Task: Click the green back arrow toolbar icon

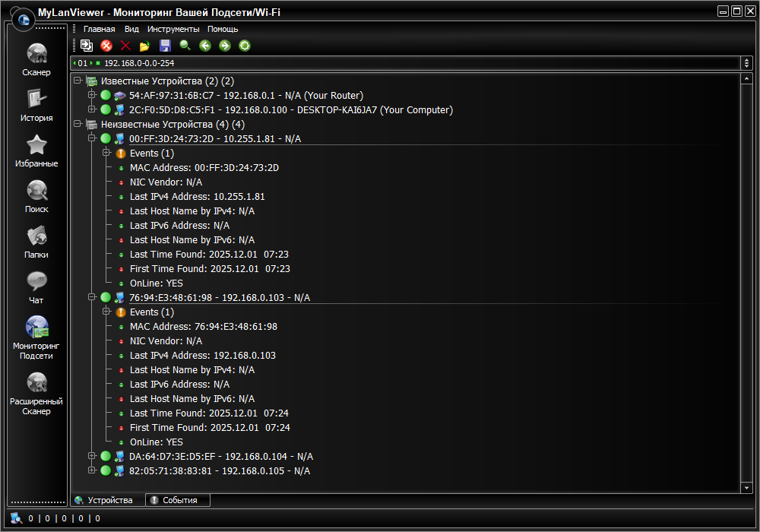Action: (x=204, y=46)
